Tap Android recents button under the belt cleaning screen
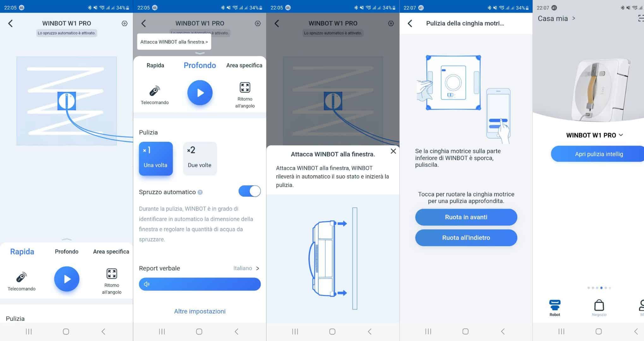The height and width of the screenshot is (341, 644). click(428, 332)
